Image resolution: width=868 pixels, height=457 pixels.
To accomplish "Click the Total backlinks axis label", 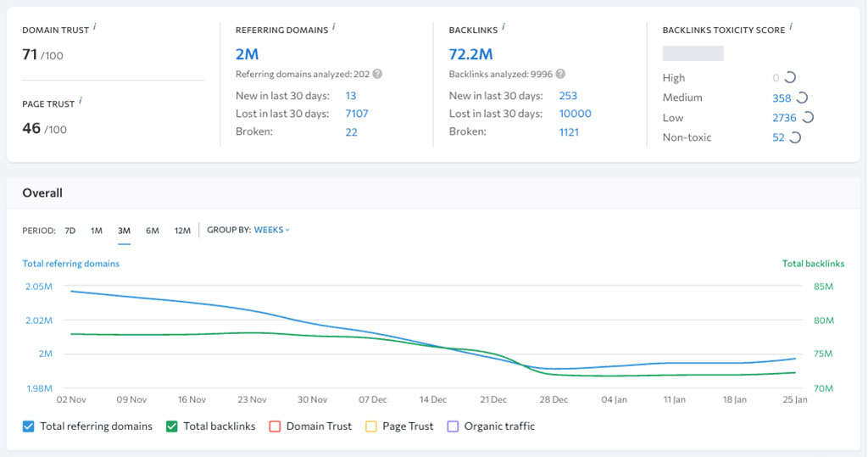I will (813, 264).
